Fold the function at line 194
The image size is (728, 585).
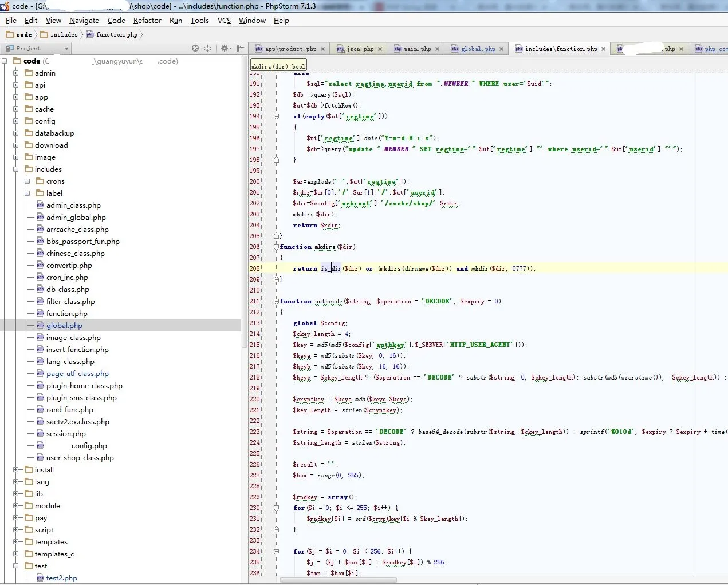coord(276,116)
